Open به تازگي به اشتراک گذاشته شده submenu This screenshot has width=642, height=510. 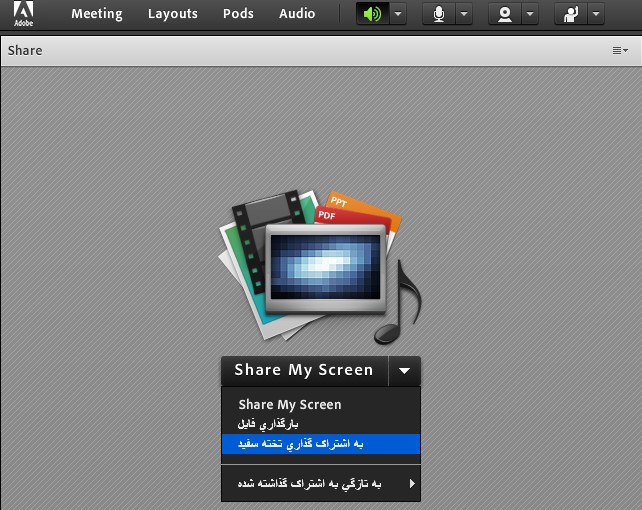[x=321, y=484]
